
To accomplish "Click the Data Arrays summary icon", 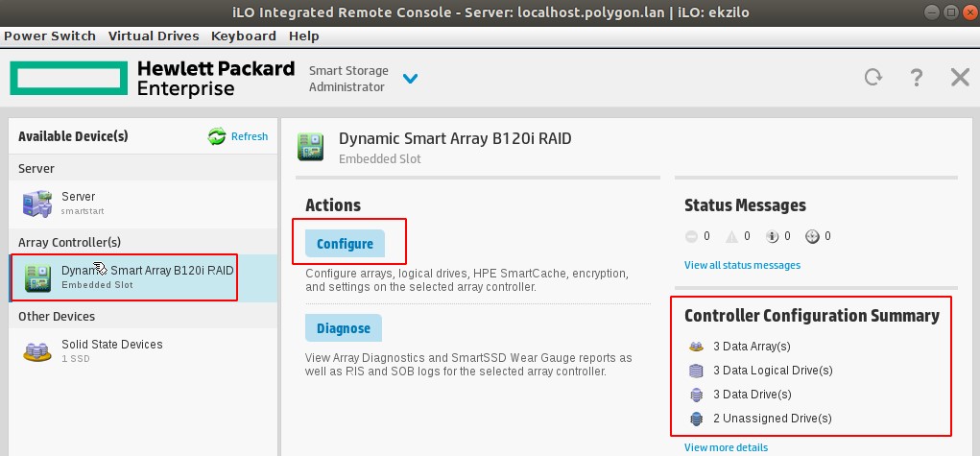I will 696,347.
